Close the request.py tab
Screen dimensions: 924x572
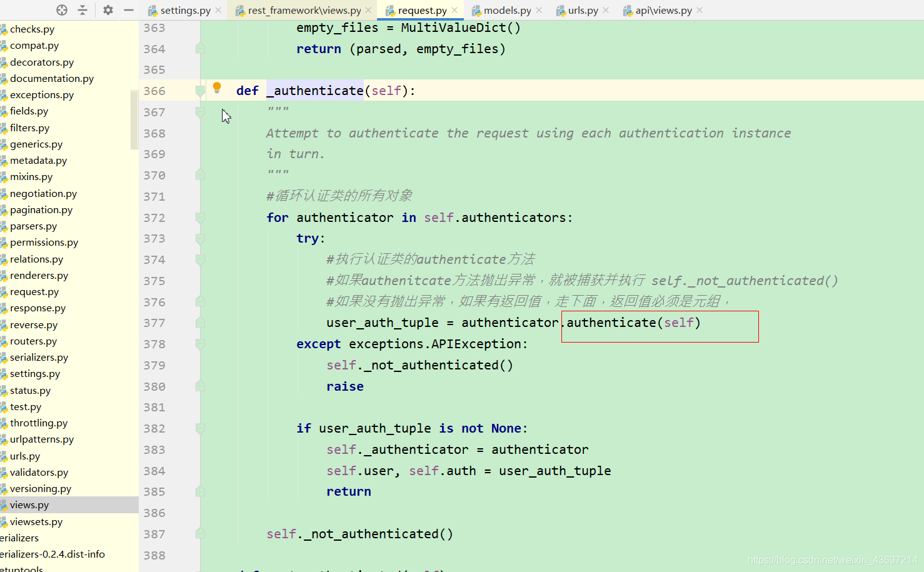click(454, 10)
